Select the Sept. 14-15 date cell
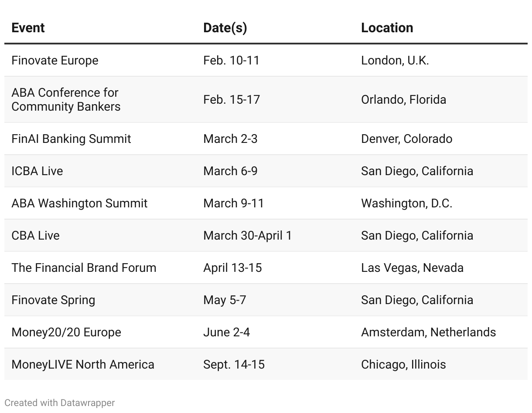Screen dimensions: 532x413 [x=234, y=365]
